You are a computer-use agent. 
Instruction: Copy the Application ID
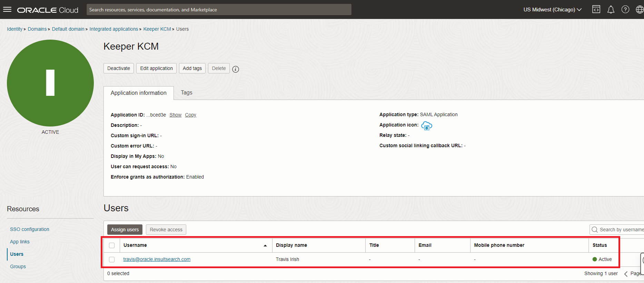[190, 115]
